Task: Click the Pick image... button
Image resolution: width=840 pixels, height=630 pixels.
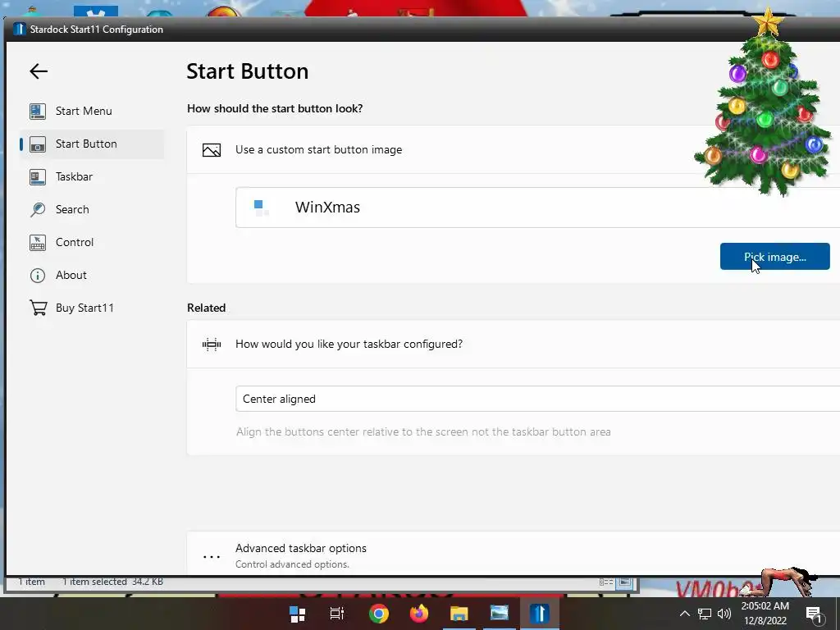Action: click(x=774, y=257)
